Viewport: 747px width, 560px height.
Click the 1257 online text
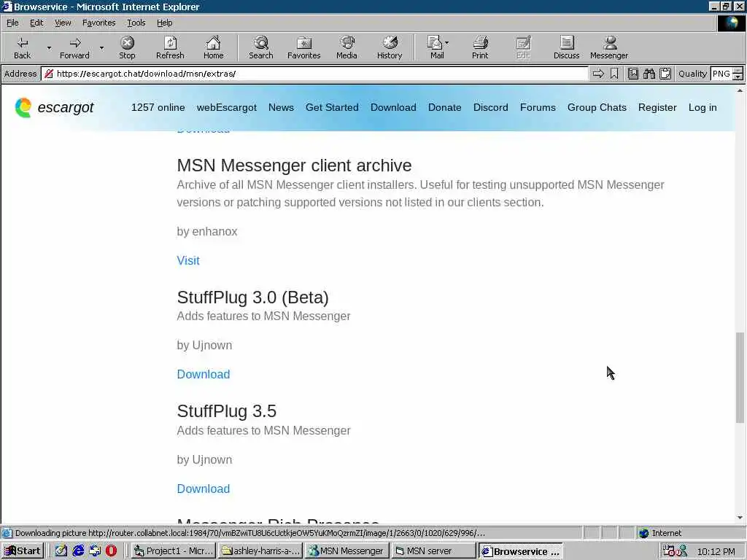click(x=158, y=108)
